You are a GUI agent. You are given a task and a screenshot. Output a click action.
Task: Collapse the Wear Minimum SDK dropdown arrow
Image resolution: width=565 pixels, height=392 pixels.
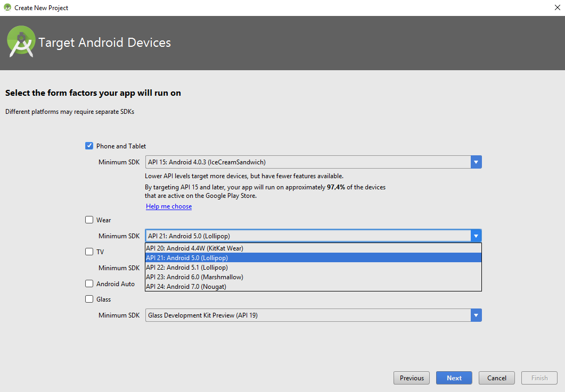tap(476, 236)
